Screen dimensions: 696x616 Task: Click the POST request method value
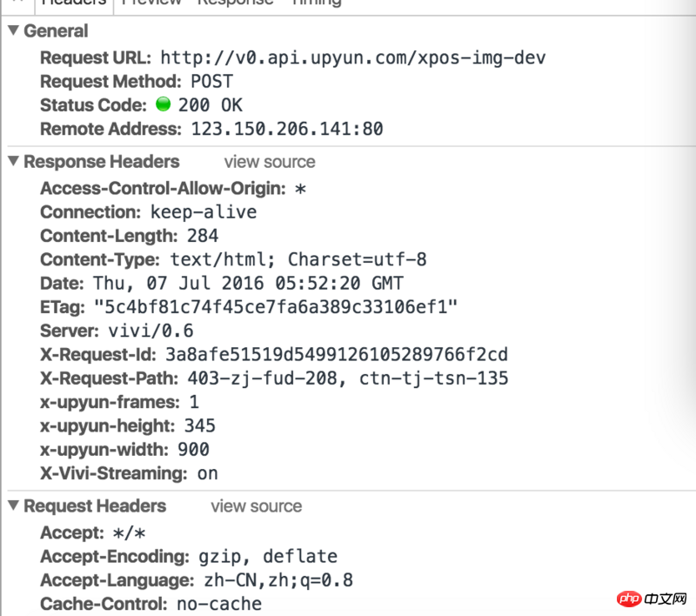[211, 82]
